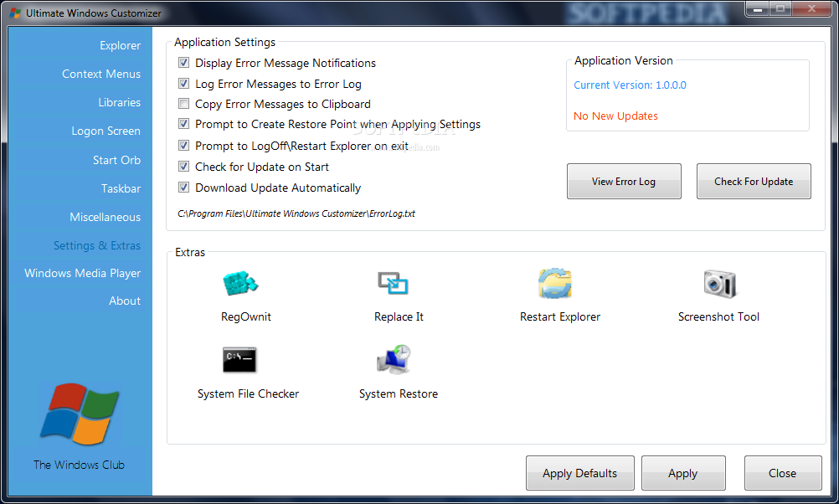The height and width of the screenshot is (504, 839).
Task: Launch the System Restore icon
Action: click(x=394, y=359)
